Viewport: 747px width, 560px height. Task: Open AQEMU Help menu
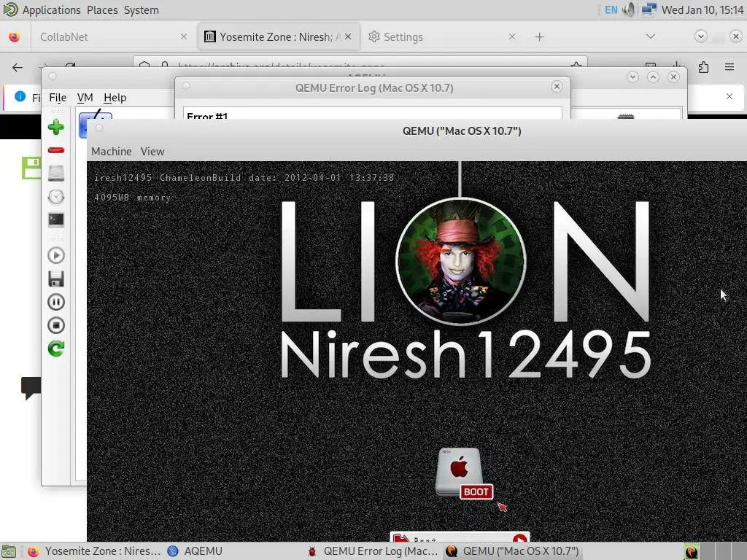click(x=115, y=98)
